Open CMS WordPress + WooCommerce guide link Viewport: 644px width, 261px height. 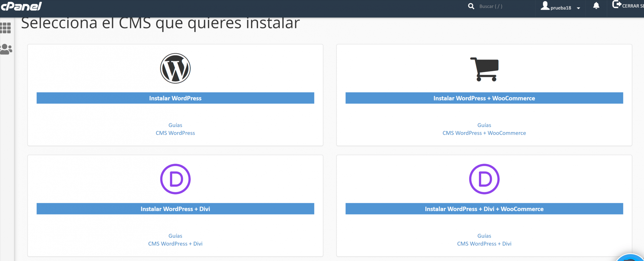(484, 133)
